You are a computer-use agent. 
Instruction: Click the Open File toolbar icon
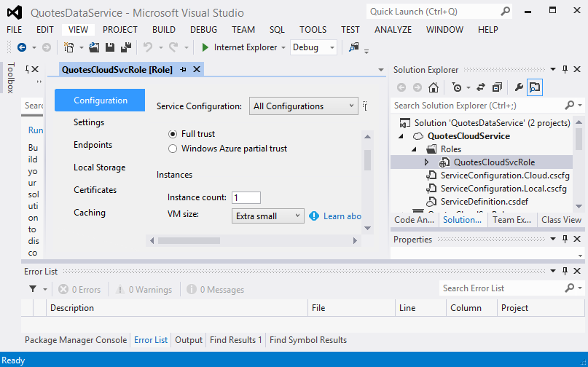[94, 47]
